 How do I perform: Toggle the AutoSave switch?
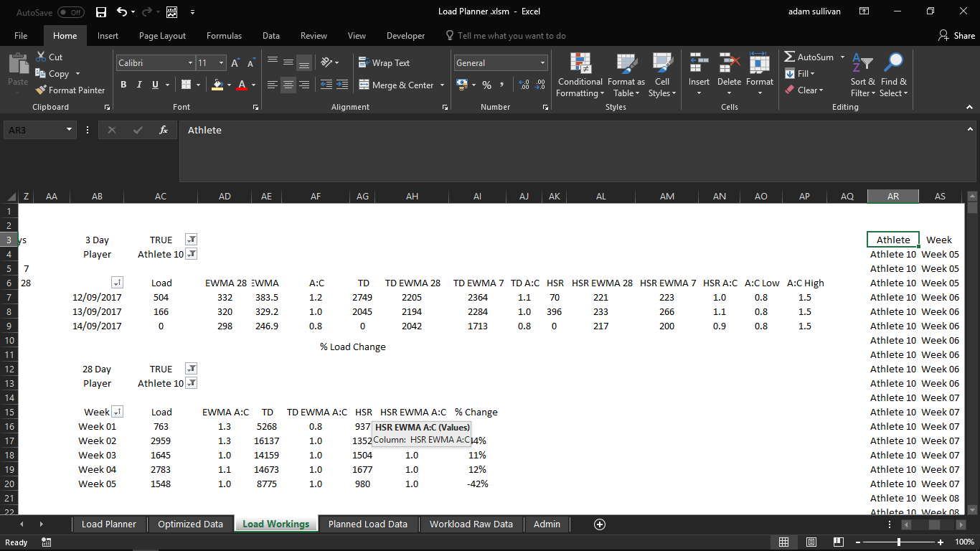pos(70,11)
